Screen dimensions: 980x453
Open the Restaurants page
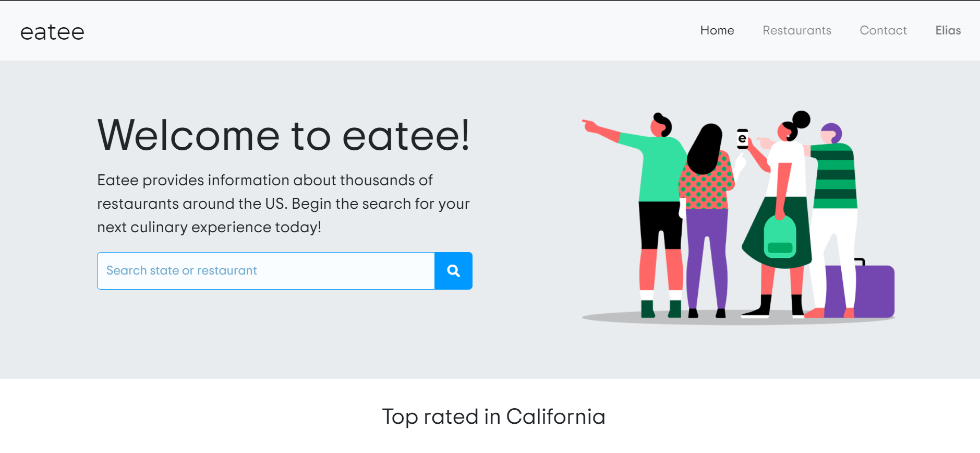click(796, 30)
